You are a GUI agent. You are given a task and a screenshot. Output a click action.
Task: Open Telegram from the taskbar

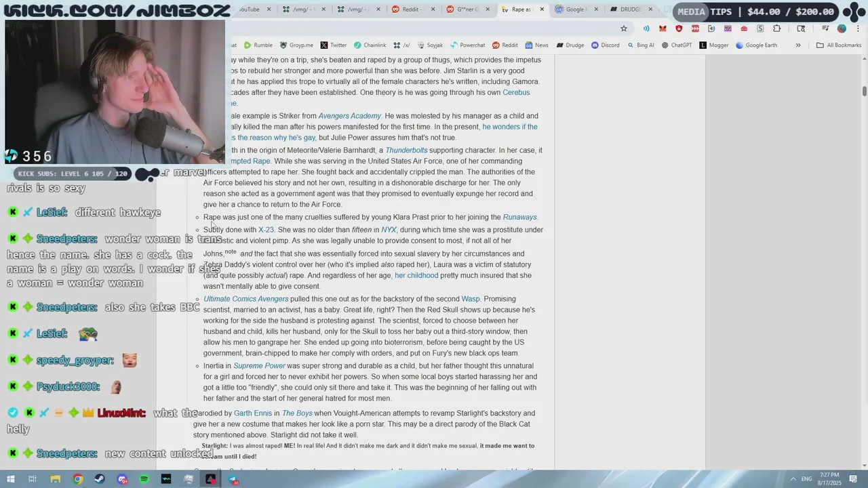(x=233, y=479)
